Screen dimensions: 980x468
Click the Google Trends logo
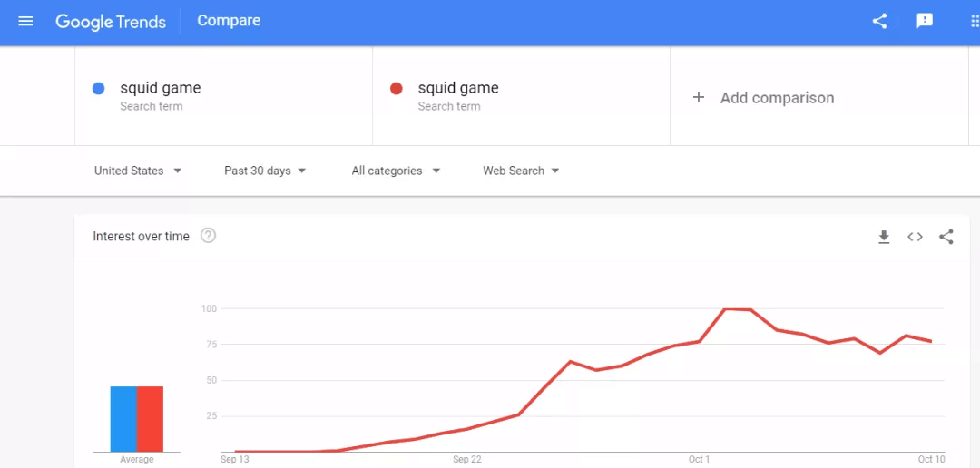click(111, 21)
